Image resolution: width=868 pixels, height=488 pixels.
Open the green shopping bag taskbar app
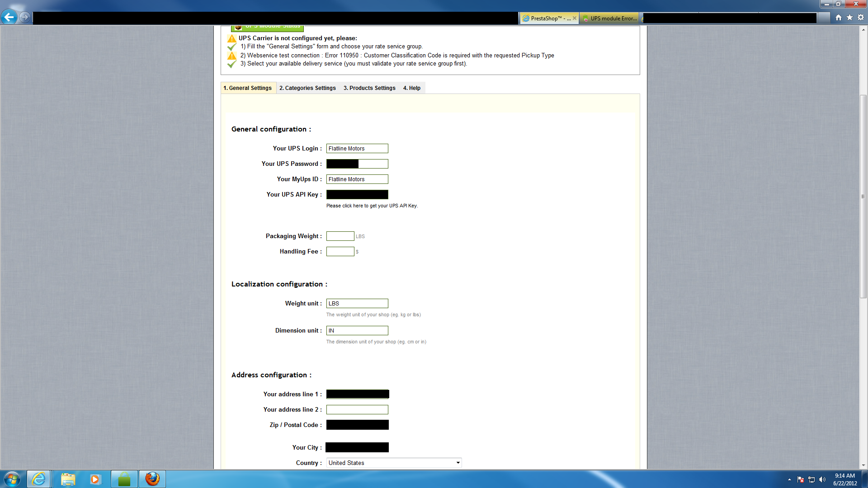click(x=124, y=479)
